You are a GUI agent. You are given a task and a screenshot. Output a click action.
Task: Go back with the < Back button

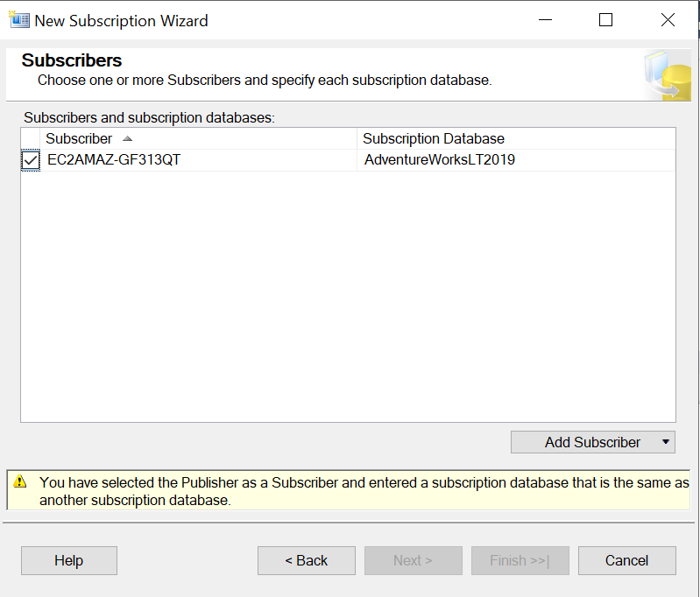tap(307, 560)
